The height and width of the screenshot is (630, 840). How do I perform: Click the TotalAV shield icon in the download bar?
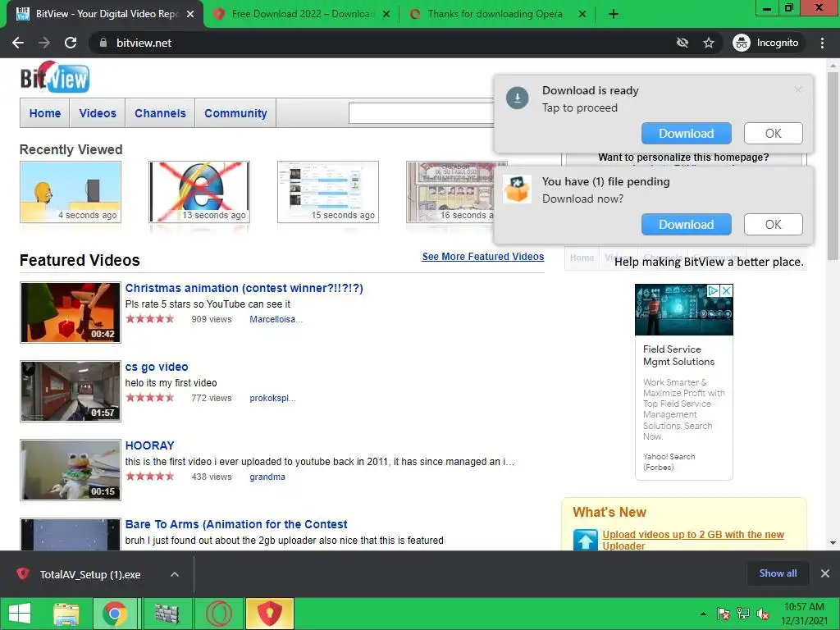22,573
